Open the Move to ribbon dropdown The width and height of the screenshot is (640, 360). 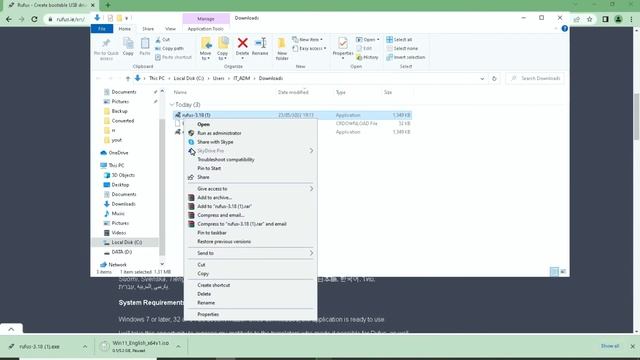pos(206,49)
